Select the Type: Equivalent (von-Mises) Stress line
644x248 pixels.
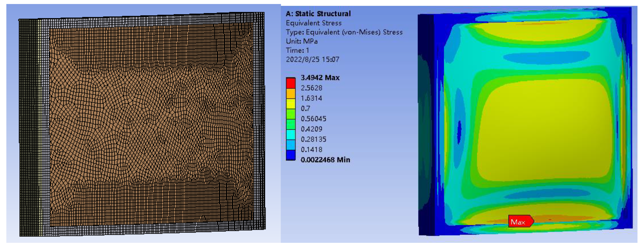point(344,32)
